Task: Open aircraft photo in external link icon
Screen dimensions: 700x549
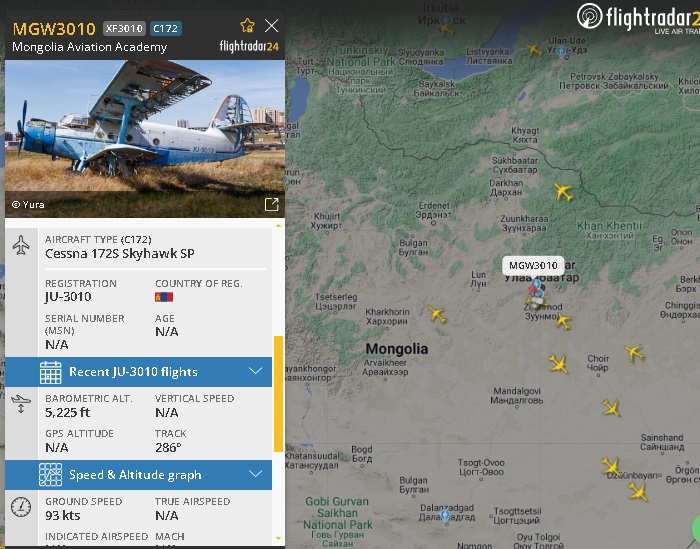Action: [x=271, y=204]
